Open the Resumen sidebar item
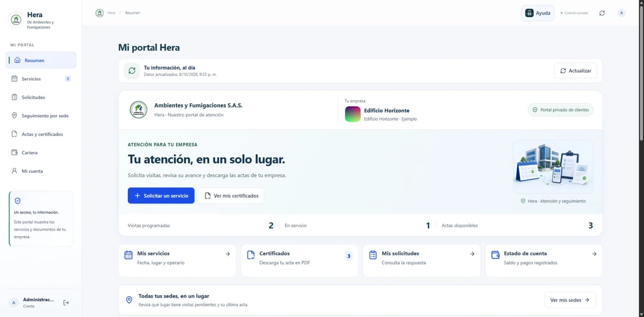Image resolution: width=644 pixels, height=317 pixels. [41, 60]
